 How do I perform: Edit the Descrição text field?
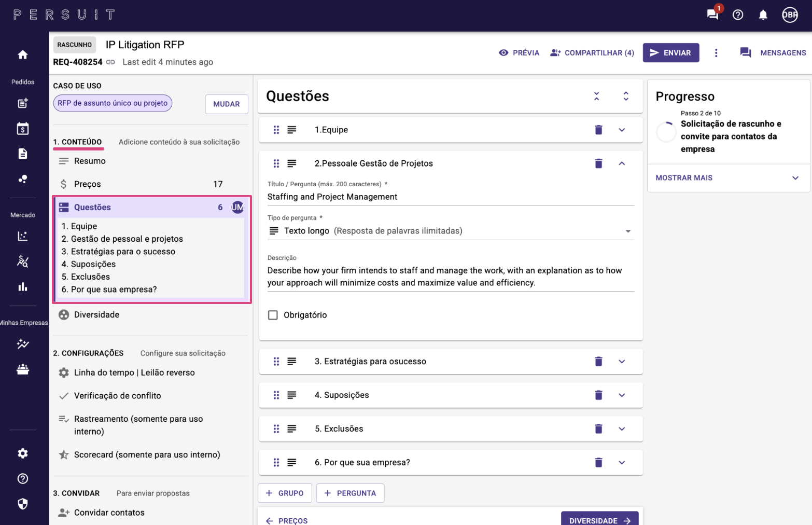[x=451, y=277]
